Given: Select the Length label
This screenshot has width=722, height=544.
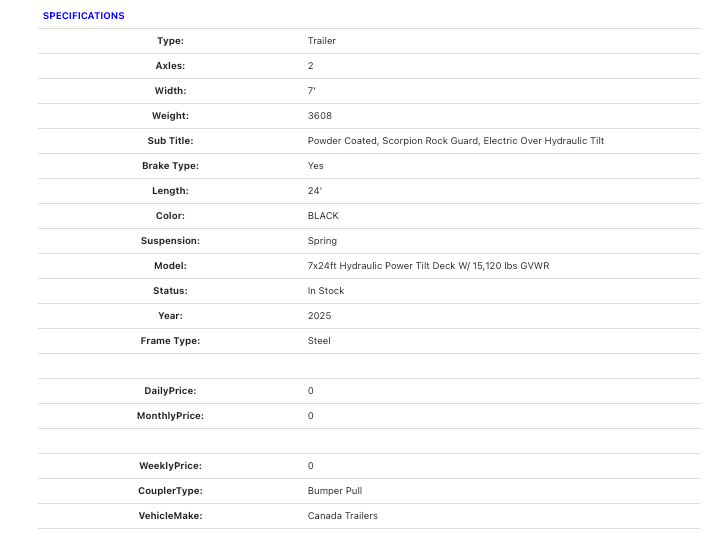Looking at the screenshot, I should tap(170, 191).
